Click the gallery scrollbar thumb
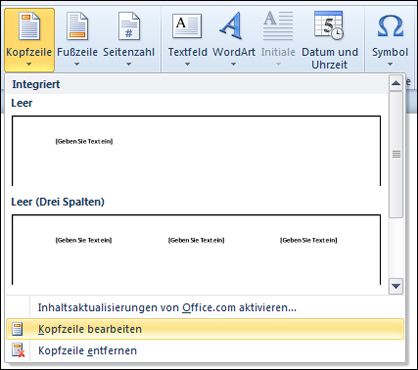418x370 pixels. click(x=396, y=155)
